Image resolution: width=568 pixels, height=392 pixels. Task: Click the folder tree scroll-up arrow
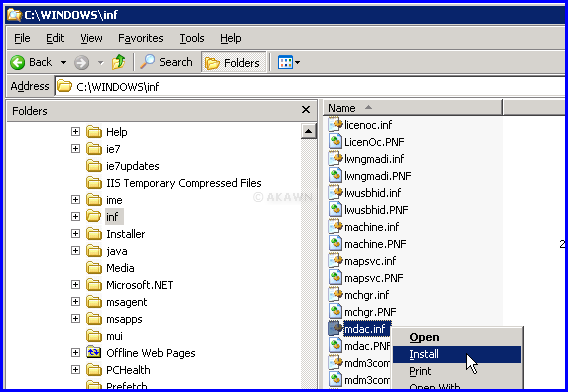tap(309, 131)
